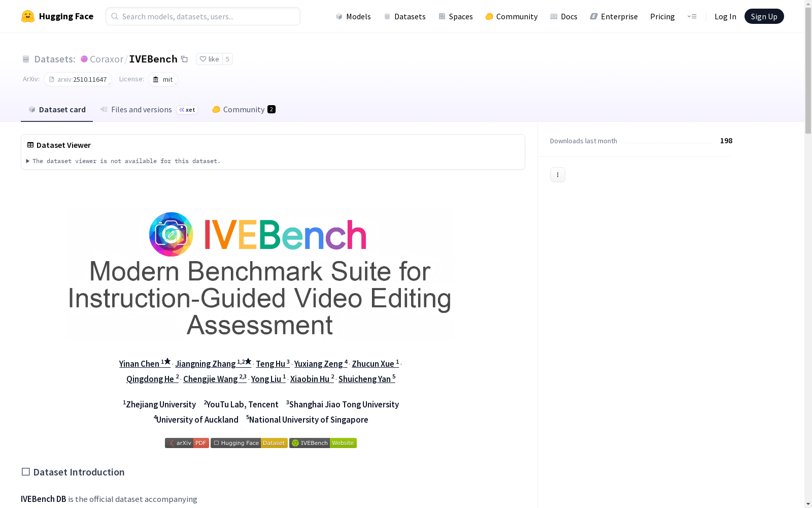
Task: Expand the dataset viewer unavailable message
Action: 124,161
